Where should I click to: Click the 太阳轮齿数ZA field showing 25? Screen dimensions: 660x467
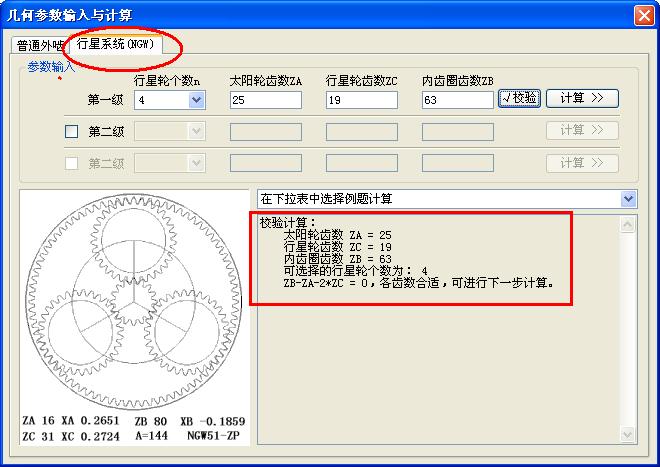[x=266, y=100]
